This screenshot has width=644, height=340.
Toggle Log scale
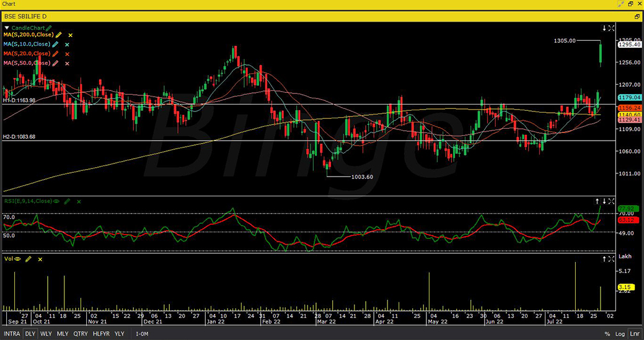620,334
